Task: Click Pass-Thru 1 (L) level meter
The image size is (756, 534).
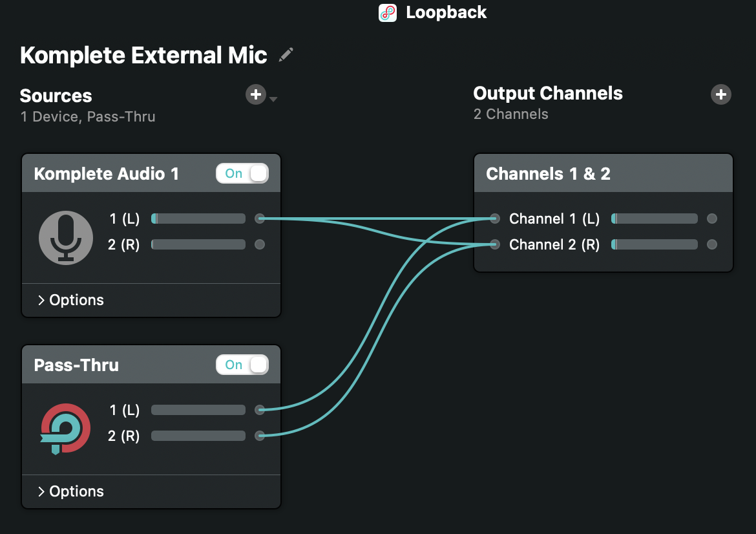Action: tap(198, 410)
